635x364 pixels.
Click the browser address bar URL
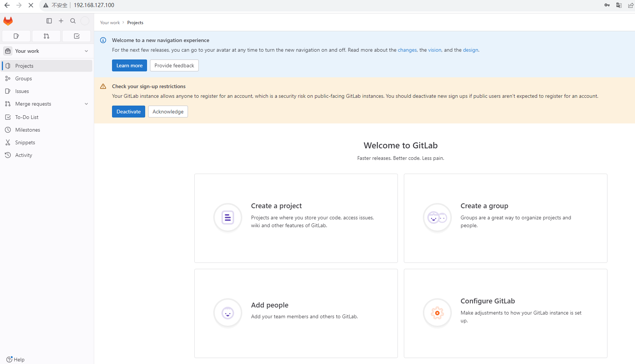click(94, 5)
